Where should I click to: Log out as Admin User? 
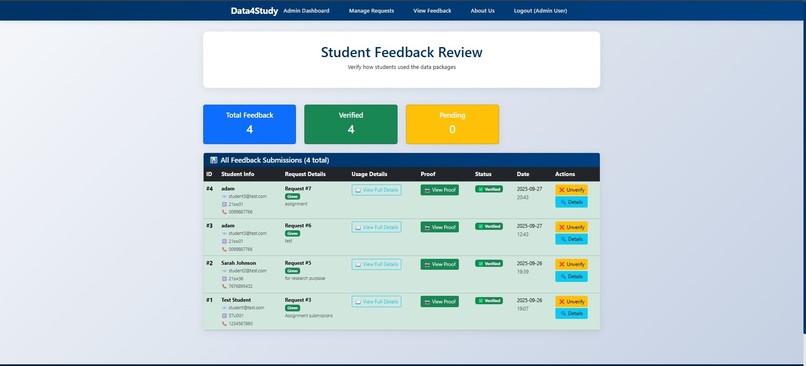(x=540, y=11)
